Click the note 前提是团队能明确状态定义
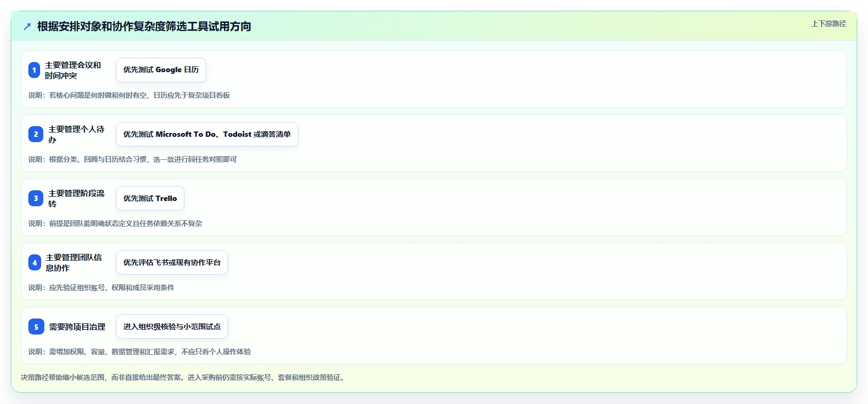Screen dimensions: 868x404 tap(115, 223)
